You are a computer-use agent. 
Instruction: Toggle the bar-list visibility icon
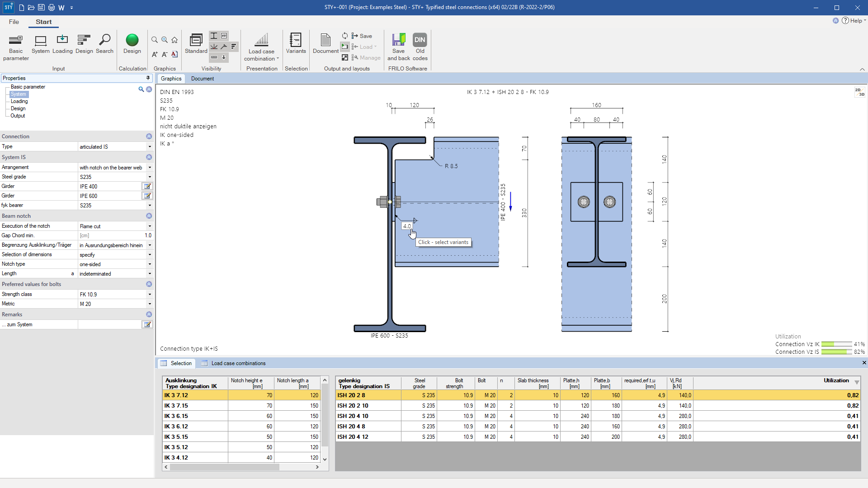coord(234,47)
